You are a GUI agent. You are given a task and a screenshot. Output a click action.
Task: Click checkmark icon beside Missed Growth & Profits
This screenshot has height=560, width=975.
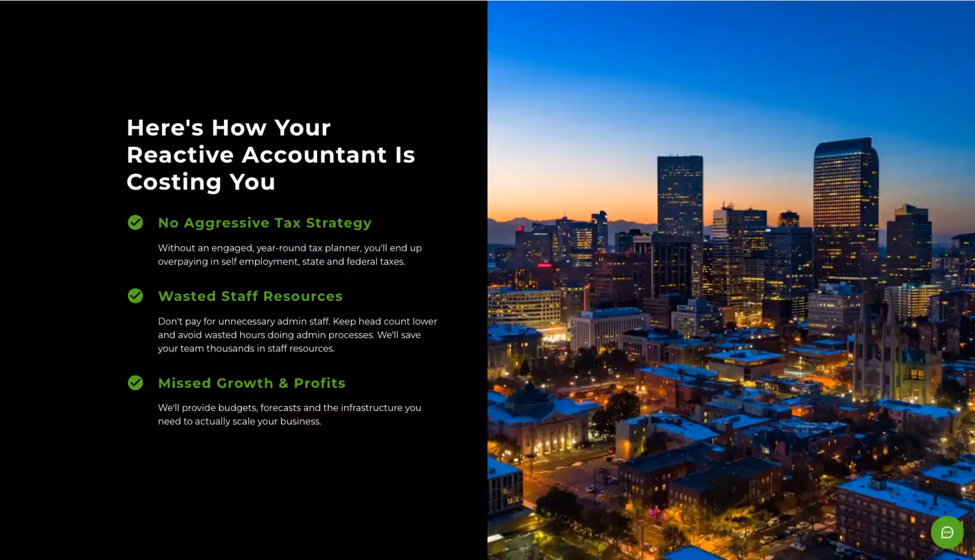(136, 383)
